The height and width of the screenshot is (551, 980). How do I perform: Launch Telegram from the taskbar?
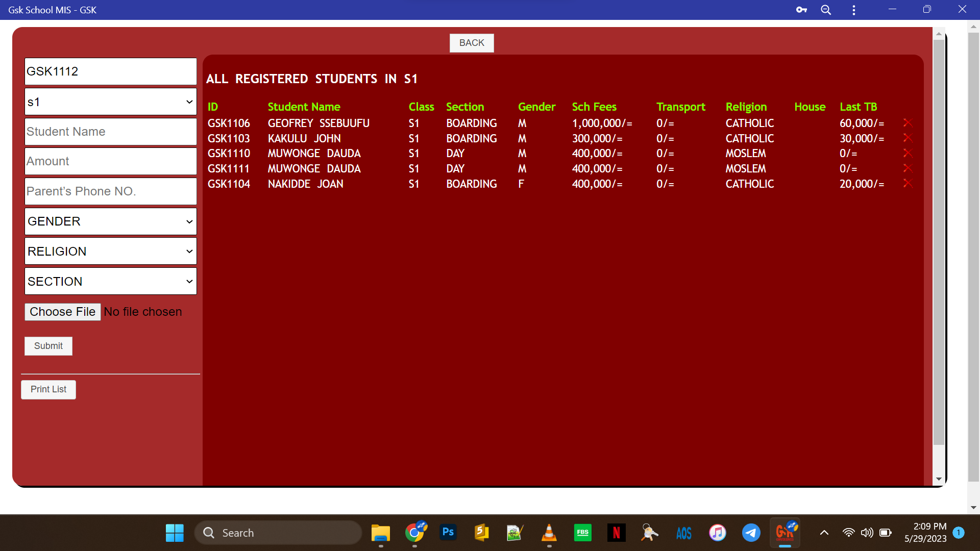[x=751, y=533]
